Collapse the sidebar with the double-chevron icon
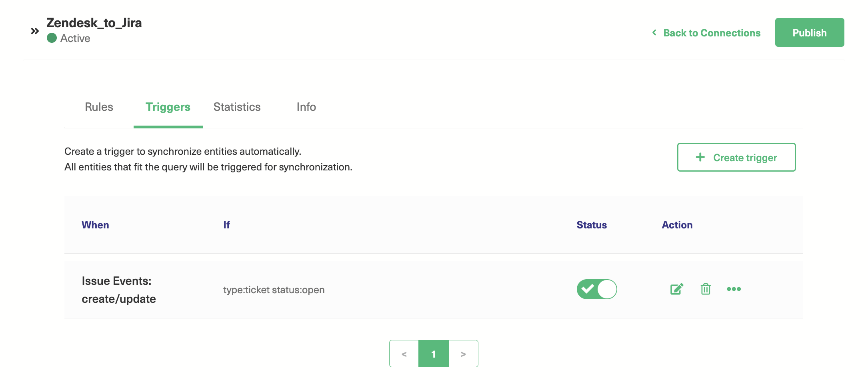The image size is (868, 380). pos(34,31)
